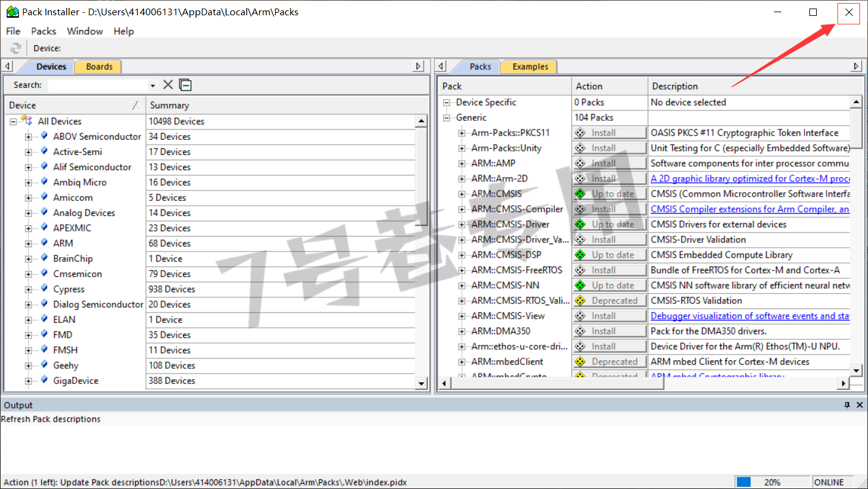Open the Packs menu
This screenshot has width=868, height=489.
(x=43, y=31)
